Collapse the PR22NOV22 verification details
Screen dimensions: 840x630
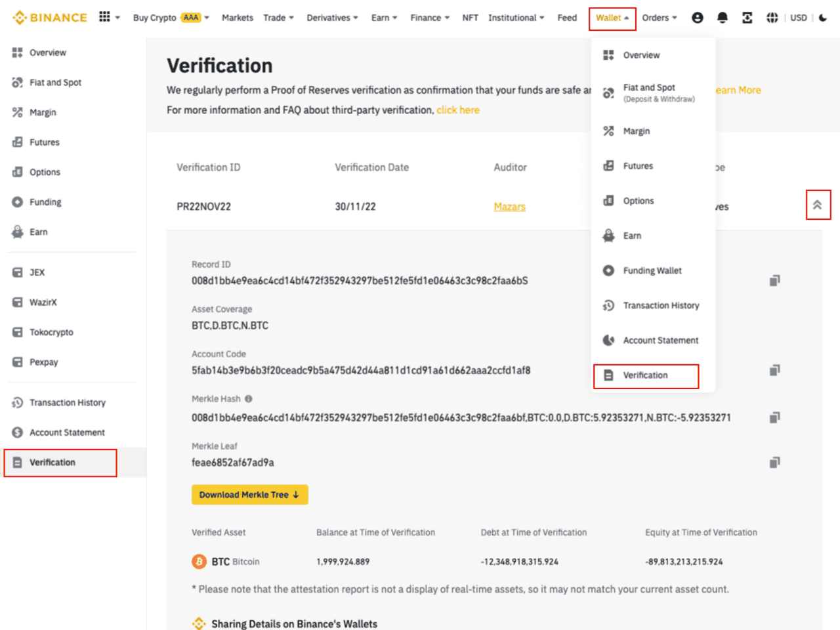[818, 205]
